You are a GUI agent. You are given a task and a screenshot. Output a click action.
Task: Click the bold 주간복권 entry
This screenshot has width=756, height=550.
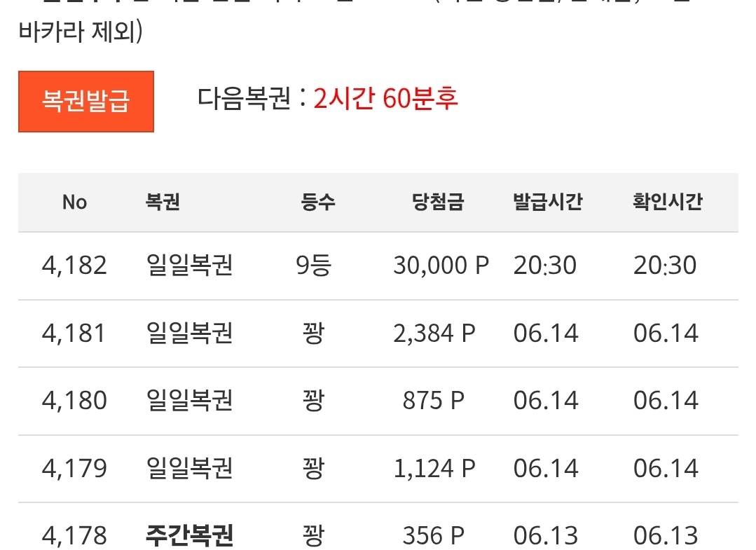click(x=189, y=535)
